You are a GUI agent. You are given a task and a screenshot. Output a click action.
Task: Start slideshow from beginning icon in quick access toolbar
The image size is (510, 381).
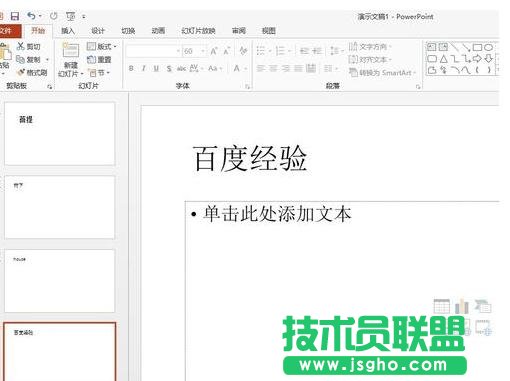(x=70, y=16)
